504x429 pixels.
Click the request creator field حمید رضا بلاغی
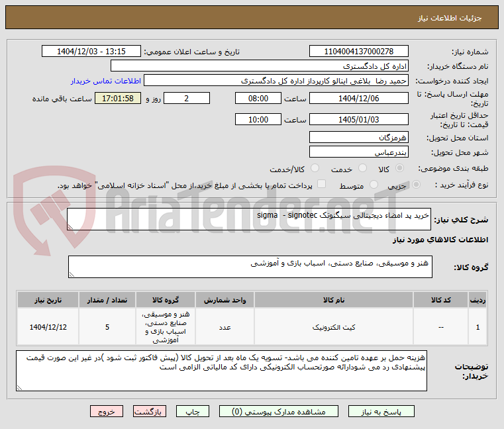coord(276,80)
